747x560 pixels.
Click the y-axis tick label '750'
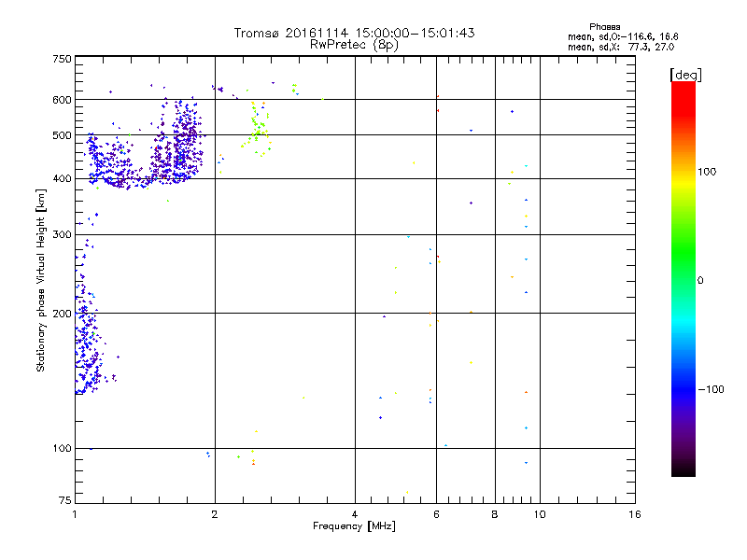pos(62,59)
